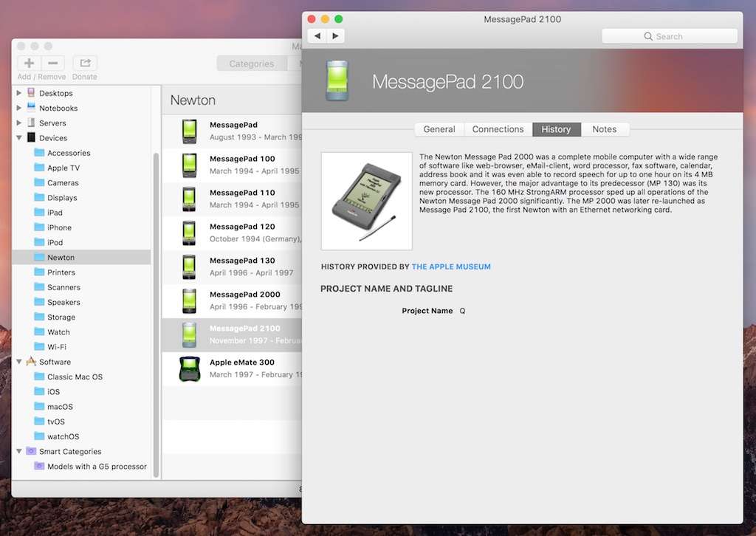
Task: Select the Categories segment in main window
Action: click(x=252, y=63)
